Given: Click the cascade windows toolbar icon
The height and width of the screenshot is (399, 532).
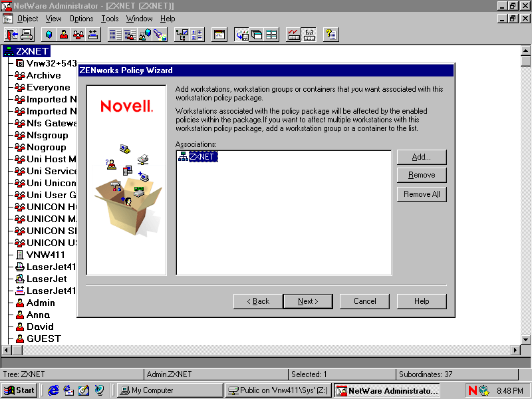Looking at the screenshot, I should tap(257, 35).
